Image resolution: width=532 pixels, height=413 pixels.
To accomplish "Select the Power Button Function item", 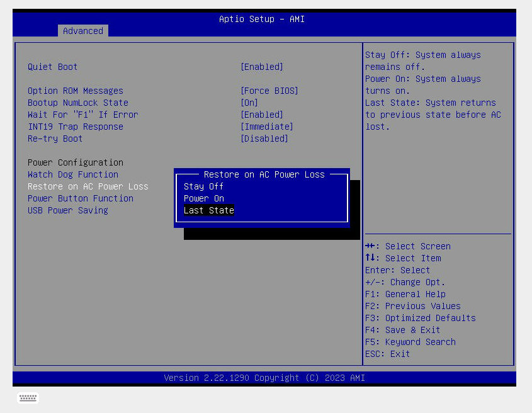I will 80,198.
